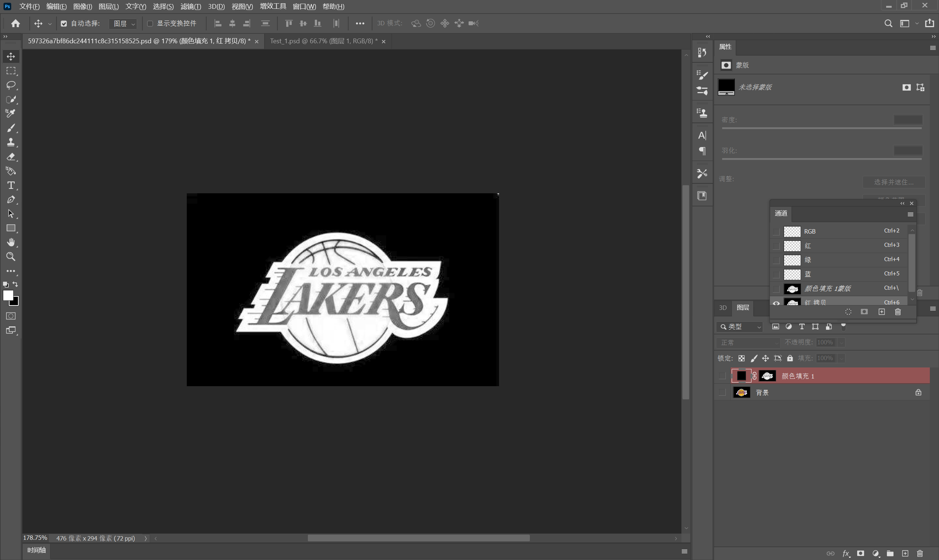Enable 显示变换控件 checkbox

click(150, 23)
